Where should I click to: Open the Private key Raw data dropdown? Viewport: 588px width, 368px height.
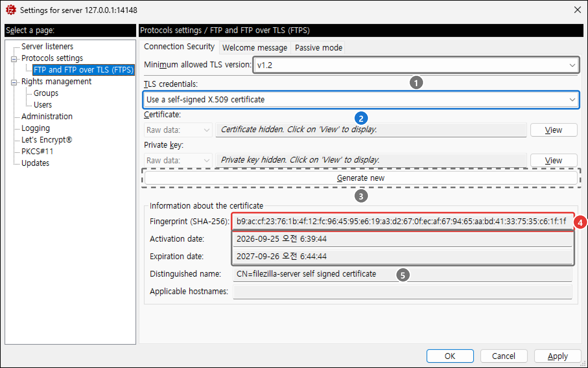tap(178, 160)
